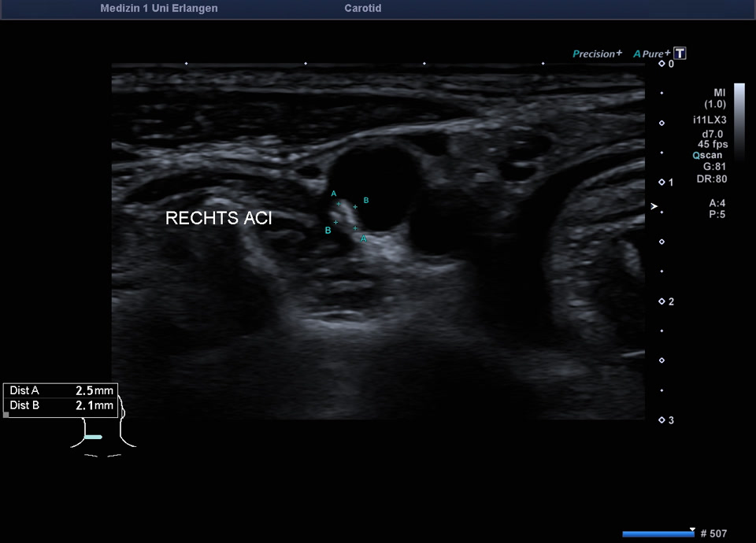Click the APure+ label
The image size is (756, 543).
pyautogui.click(x=651, y=54)
